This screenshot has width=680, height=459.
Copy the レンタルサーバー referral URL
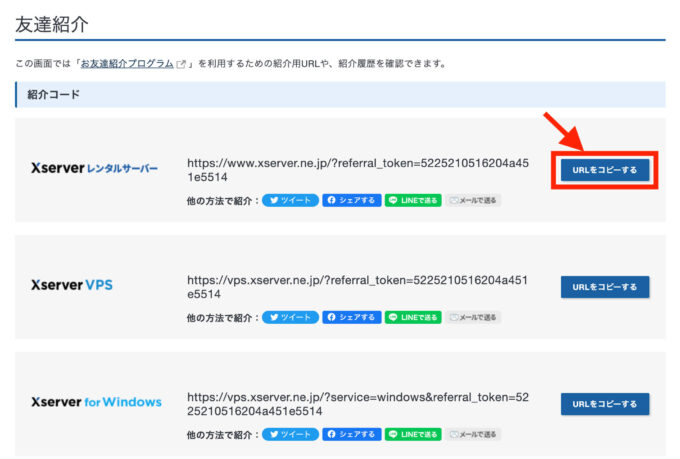tap(604, 170)
